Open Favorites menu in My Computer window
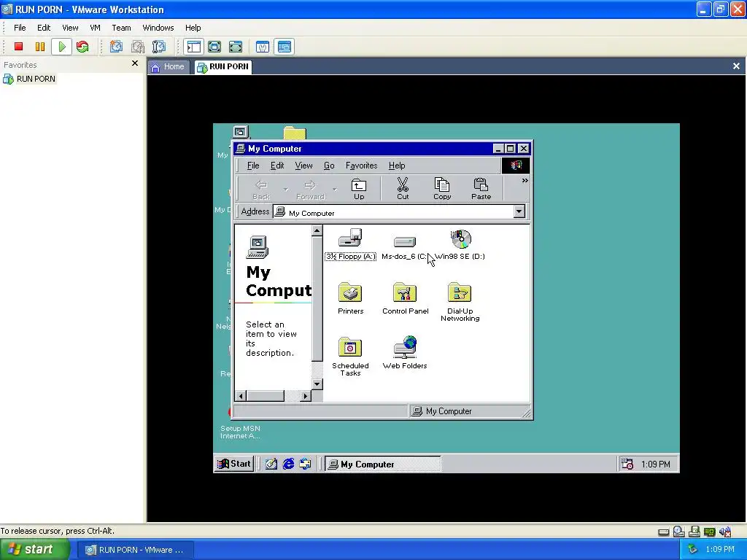The height and width of the screenshot is (560, 747). (x=362, y=166)
